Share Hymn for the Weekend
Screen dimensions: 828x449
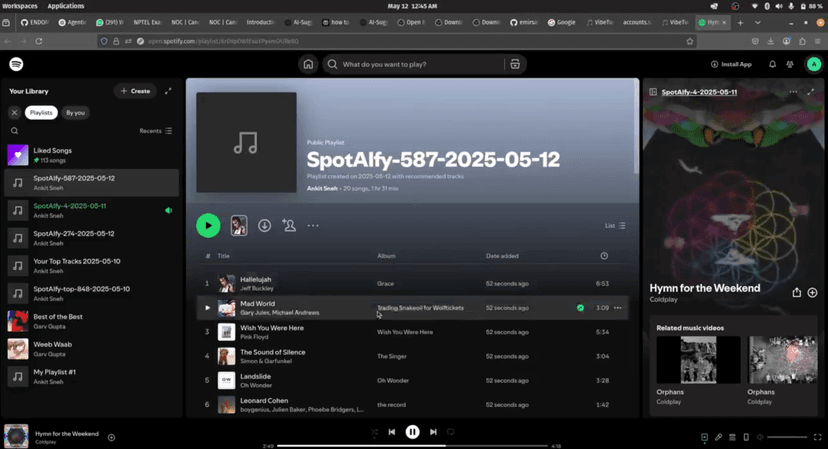click(x=796, y=293)
